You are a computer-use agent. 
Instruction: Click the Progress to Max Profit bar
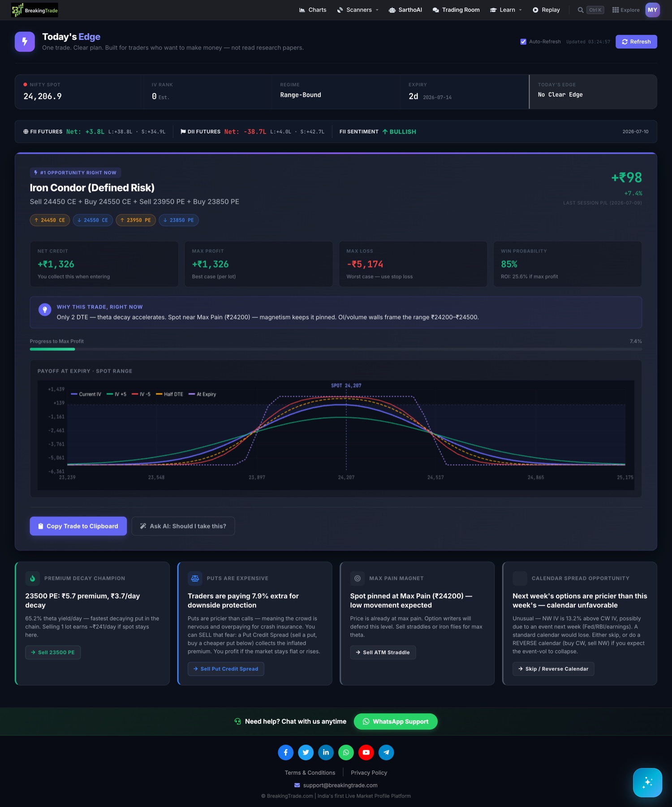pos(336,349)
